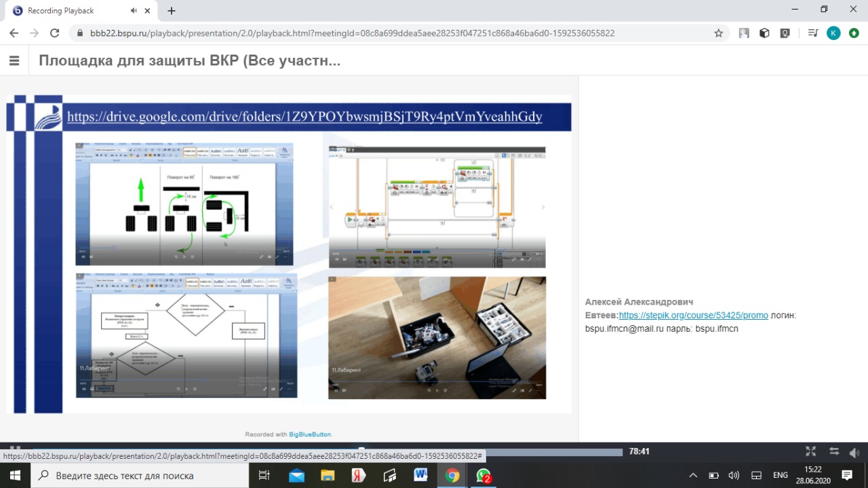
Task: Mute the playback volume speaker
Action: coord(854,452)
